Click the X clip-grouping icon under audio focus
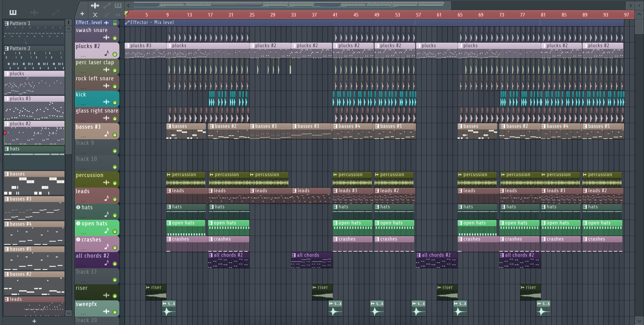 point(95,15)
